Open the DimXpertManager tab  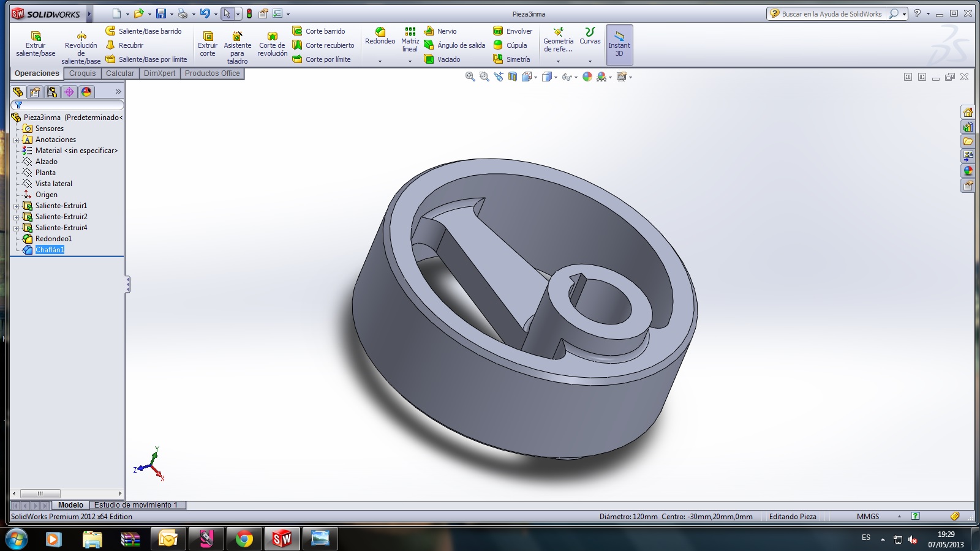[x=69, y=92]
